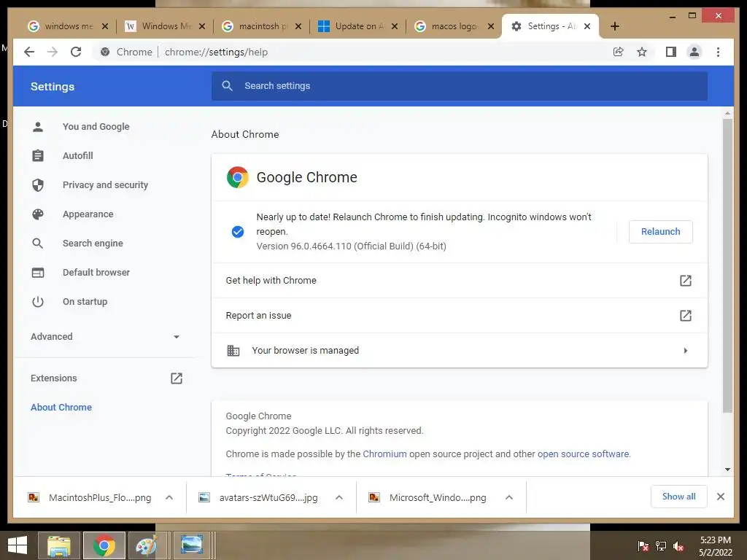Click the address bar URL

coord(216,52)
